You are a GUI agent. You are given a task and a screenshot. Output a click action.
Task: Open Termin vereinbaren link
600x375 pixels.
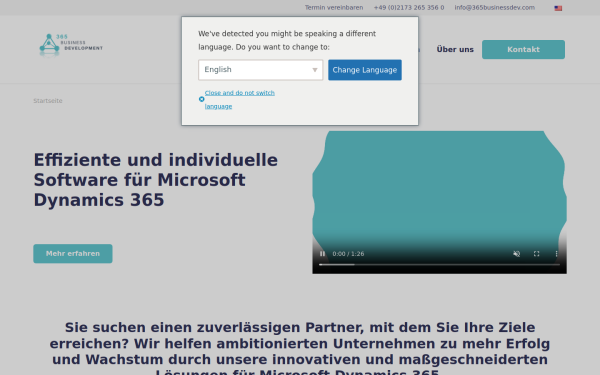pos(334,8)
